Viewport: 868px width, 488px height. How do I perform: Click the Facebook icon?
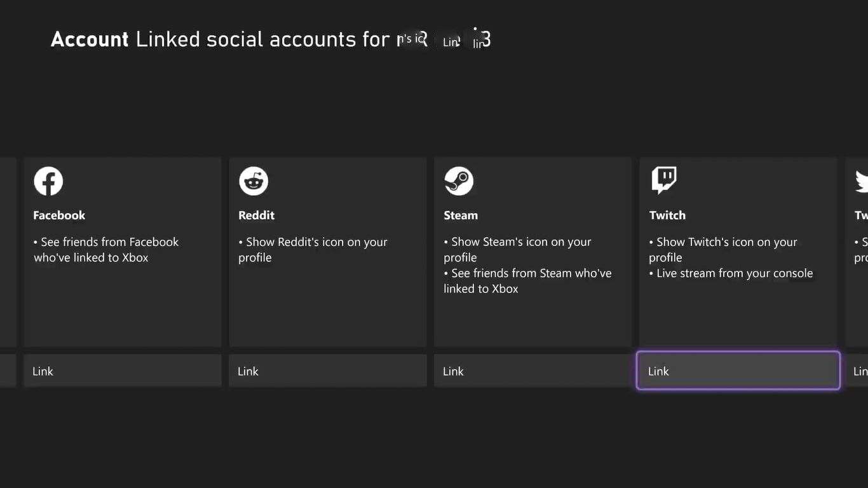coord(48,180)
